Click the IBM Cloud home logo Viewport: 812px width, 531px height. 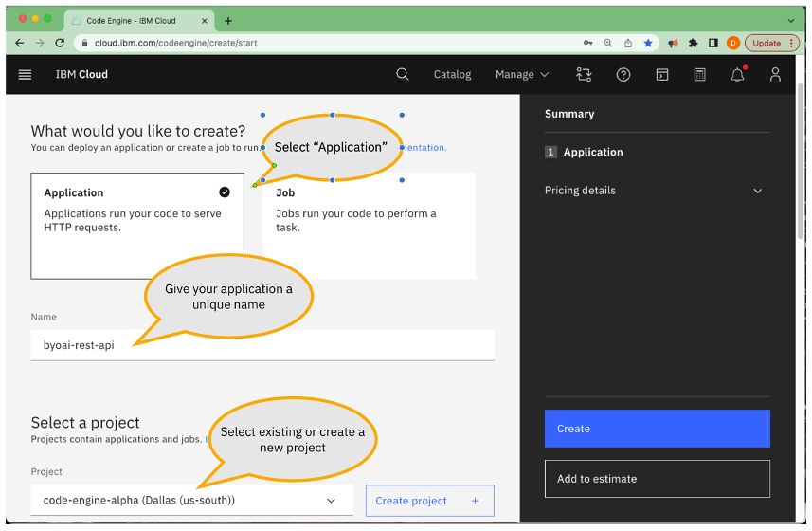pos(81,75)
